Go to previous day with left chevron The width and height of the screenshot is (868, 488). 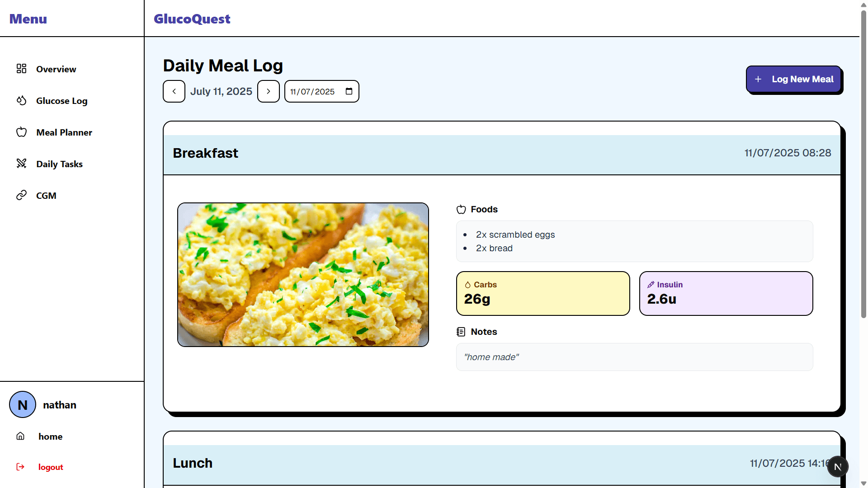(x=174, y=91)
